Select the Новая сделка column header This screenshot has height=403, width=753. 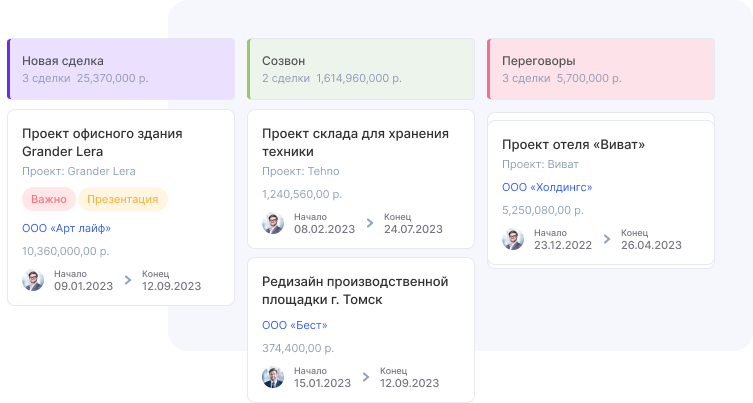[x=121, y=69]
